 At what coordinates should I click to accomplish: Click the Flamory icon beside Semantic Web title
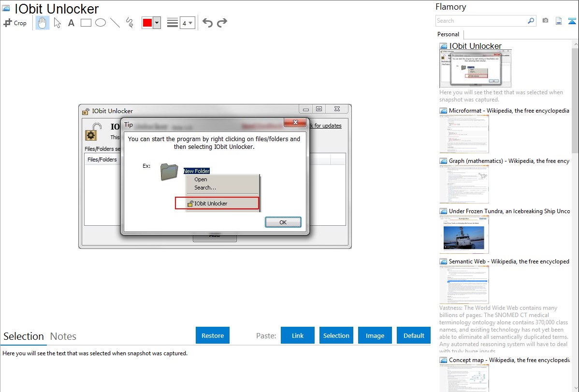click(x=443, y=261)
